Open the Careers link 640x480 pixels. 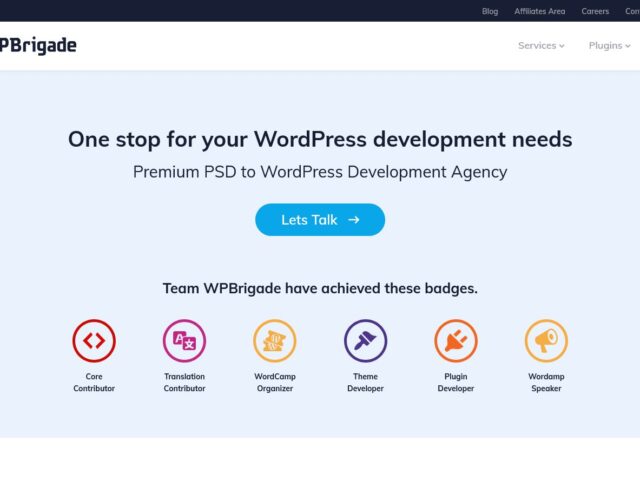(x=595, y=11)
